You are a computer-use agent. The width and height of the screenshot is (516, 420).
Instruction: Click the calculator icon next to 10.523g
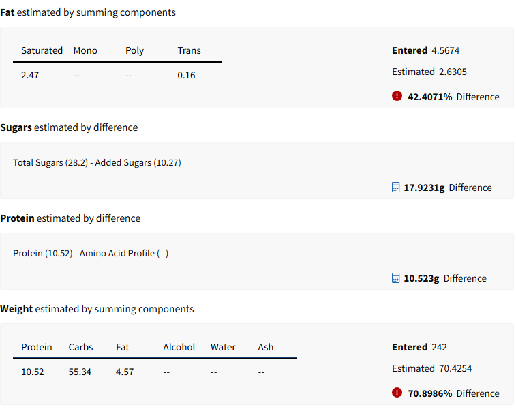[395, 278]
